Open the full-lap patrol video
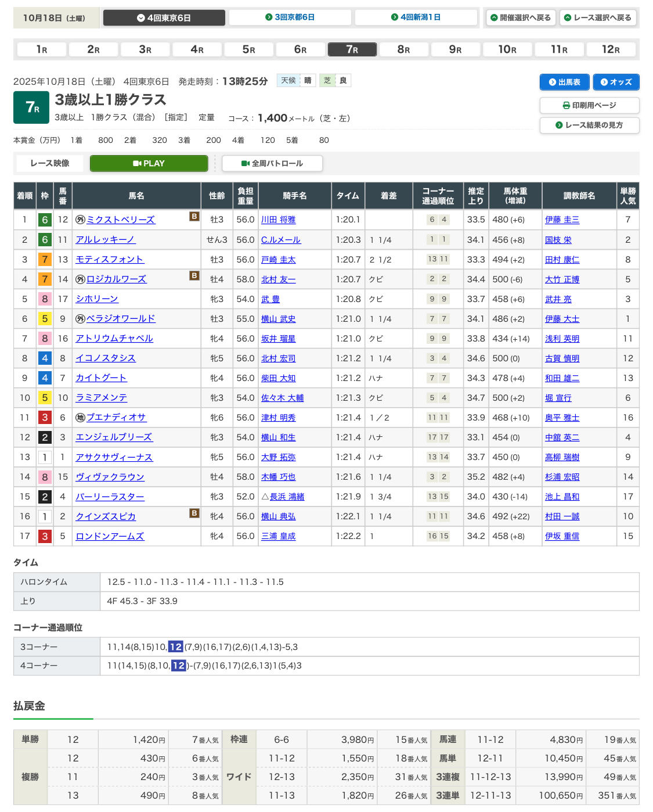This screenshot has width=653, height=812. pos(272,163)
